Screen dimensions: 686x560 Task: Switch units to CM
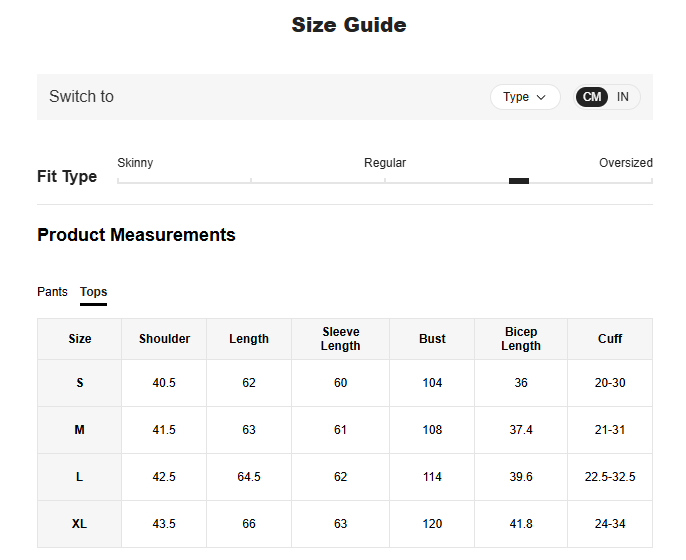[x=592, y=97]
